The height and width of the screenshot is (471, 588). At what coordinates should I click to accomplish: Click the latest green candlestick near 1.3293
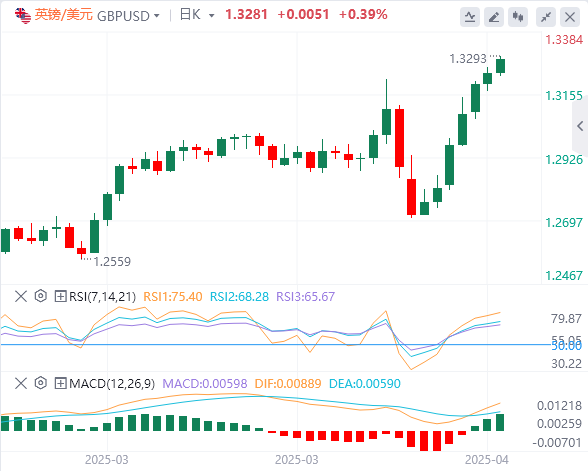click(500, 66)
